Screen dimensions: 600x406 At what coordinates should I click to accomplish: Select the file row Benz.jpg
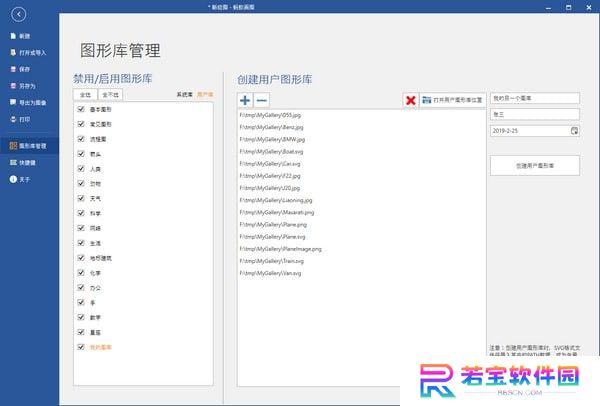coord(361,127)
